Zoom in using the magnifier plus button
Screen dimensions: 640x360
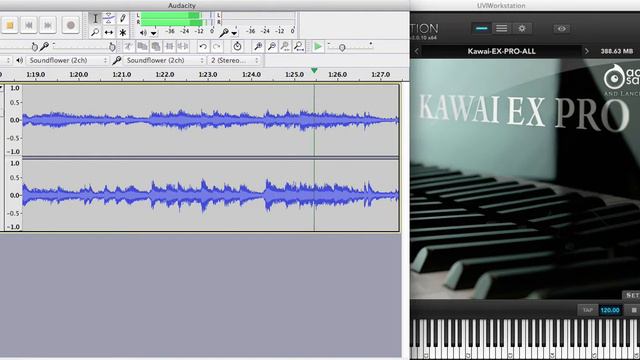pos(258,47)
